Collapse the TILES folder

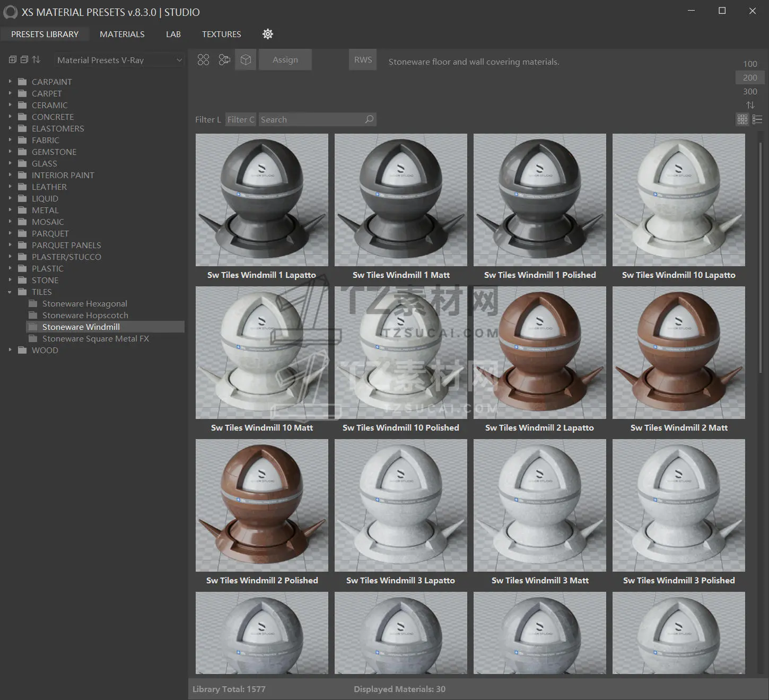click(x=10, y=292)
